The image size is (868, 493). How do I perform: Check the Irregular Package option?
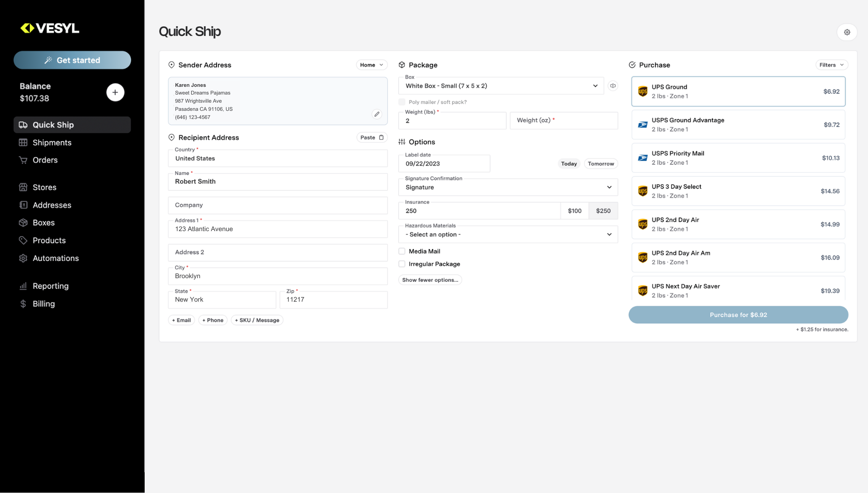click(x=401, y=264)
